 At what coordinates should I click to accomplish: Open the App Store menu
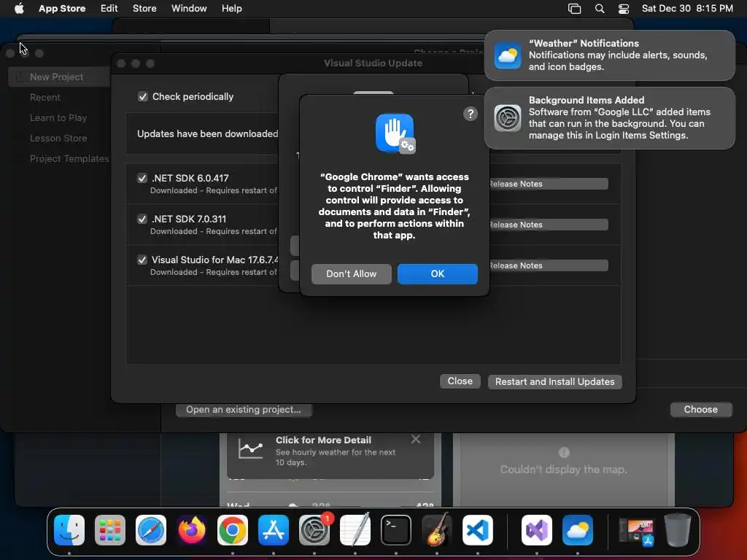62,9
